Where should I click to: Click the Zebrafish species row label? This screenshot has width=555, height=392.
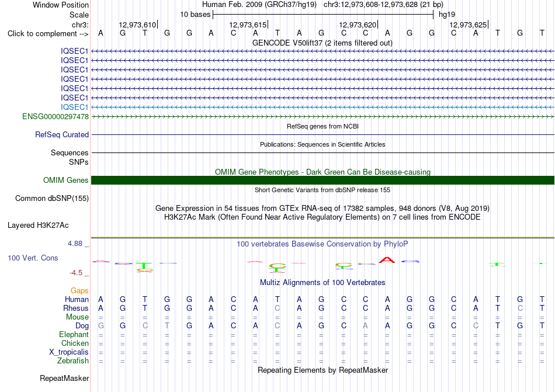(73, 360)
